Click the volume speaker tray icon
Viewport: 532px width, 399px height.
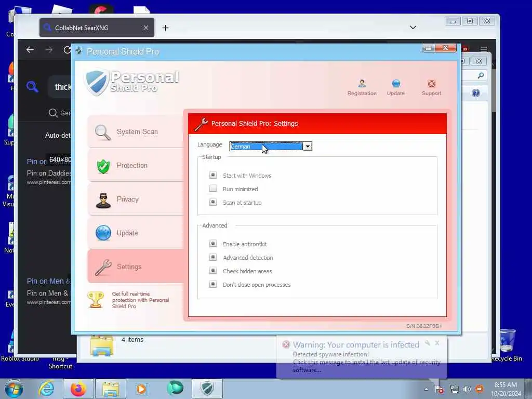pos(467,389)
